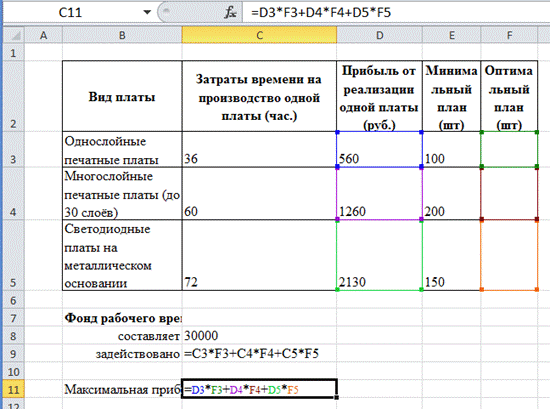Click empty cell F4 with dark red border

pos(509,193)
